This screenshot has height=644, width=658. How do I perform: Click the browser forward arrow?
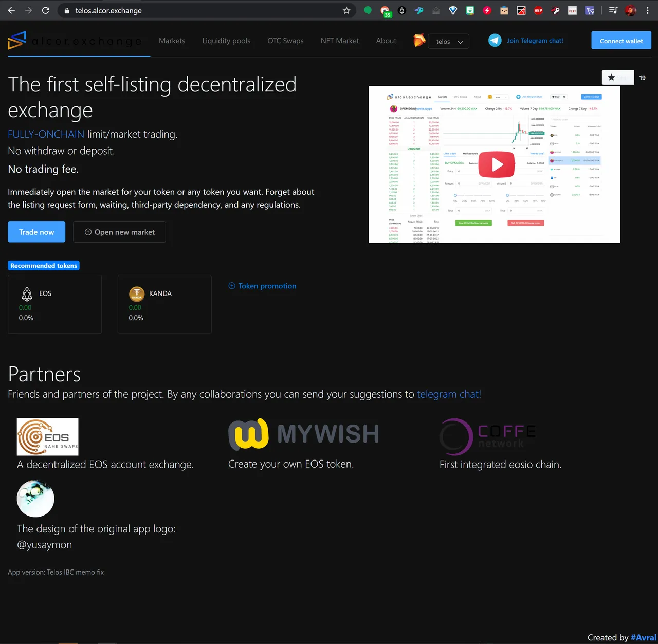28,10
